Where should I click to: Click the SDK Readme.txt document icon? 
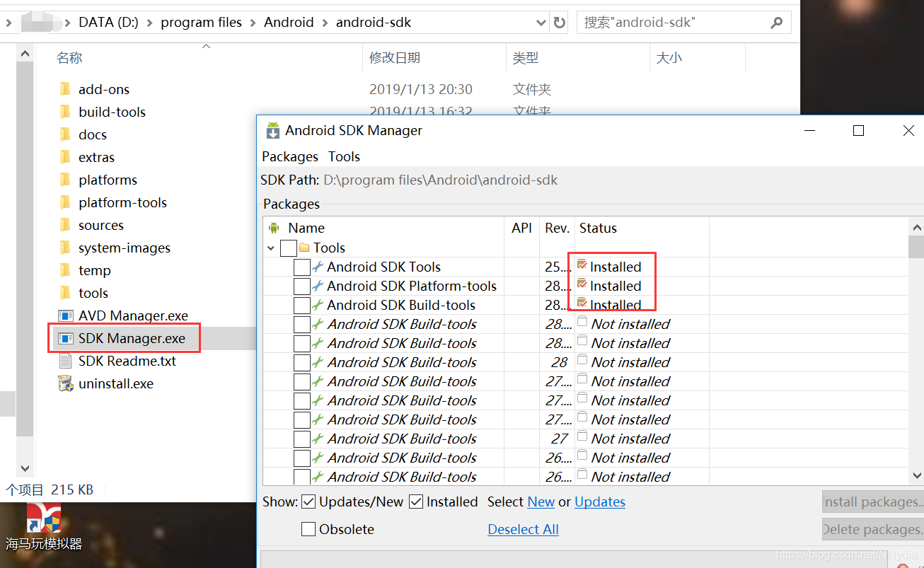66,361
